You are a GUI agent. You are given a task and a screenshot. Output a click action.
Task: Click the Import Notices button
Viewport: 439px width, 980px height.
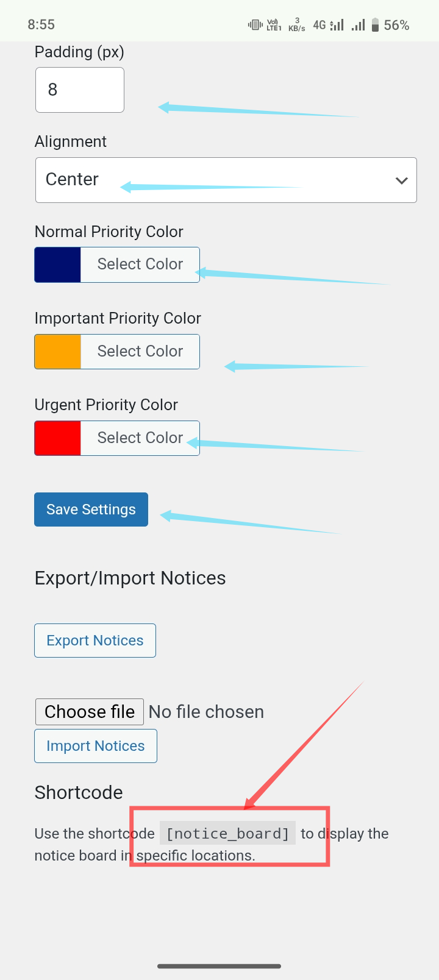96,746
